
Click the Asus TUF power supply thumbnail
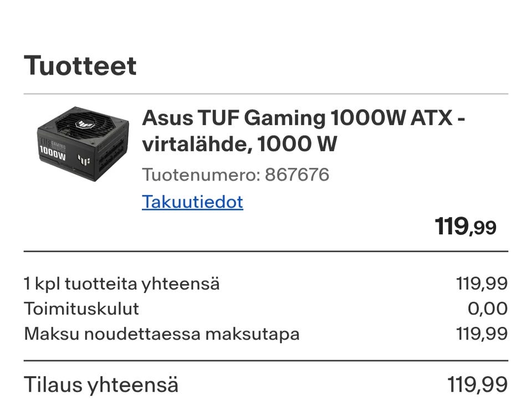click(x=83, y=144)
